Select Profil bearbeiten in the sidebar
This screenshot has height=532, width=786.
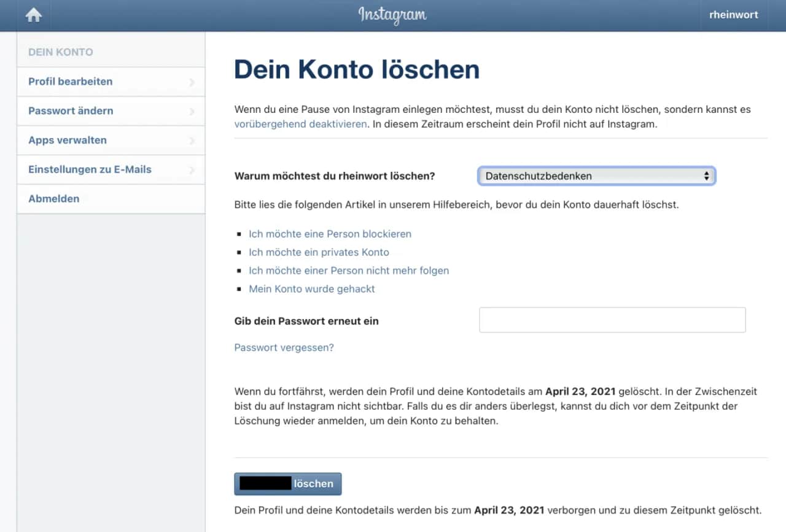[x=70, y=81]
